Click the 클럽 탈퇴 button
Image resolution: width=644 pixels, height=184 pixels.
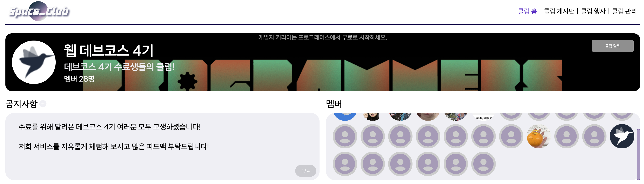(612, 46)
